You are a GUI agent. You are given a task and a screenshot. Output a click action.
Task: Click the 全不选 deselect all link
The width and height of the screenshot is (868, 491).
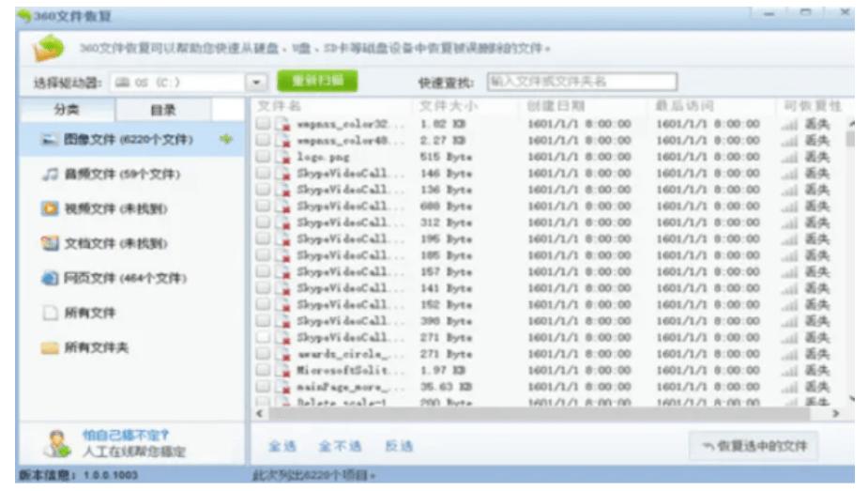tap(340, 446)
